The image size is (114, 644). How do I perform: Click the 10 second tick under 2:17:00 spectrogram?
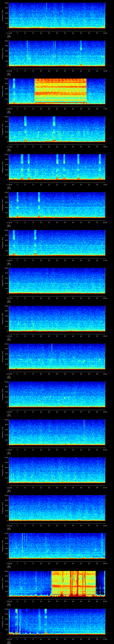coord(25,147)
